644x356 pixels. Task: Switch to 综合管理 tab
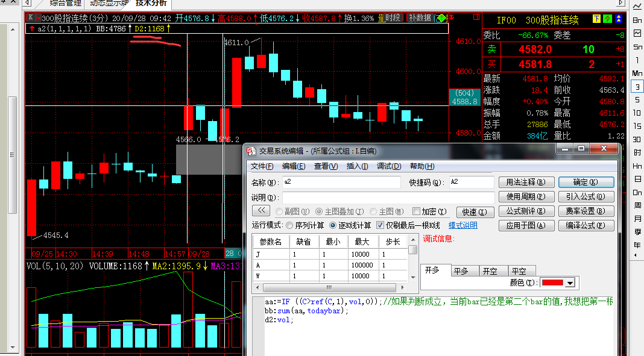[x=65, y=4]
